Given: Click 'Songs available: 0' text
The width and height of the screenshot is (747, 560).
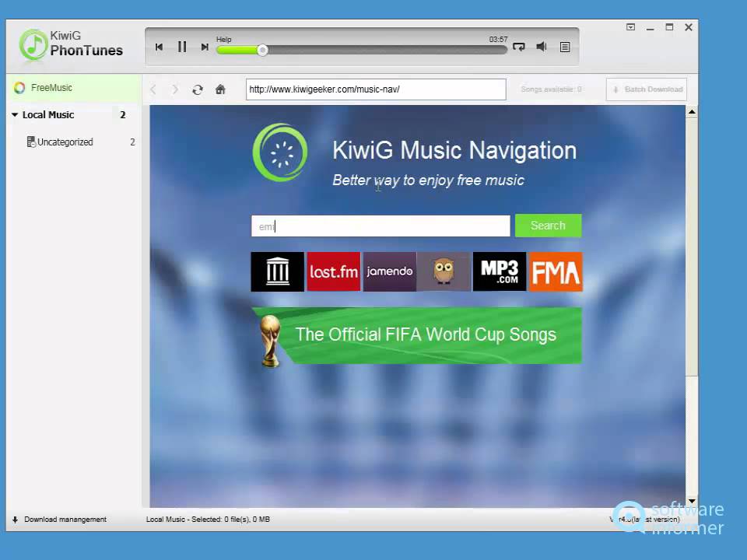Looking at the screenshot, I should (x=551, y=89).
